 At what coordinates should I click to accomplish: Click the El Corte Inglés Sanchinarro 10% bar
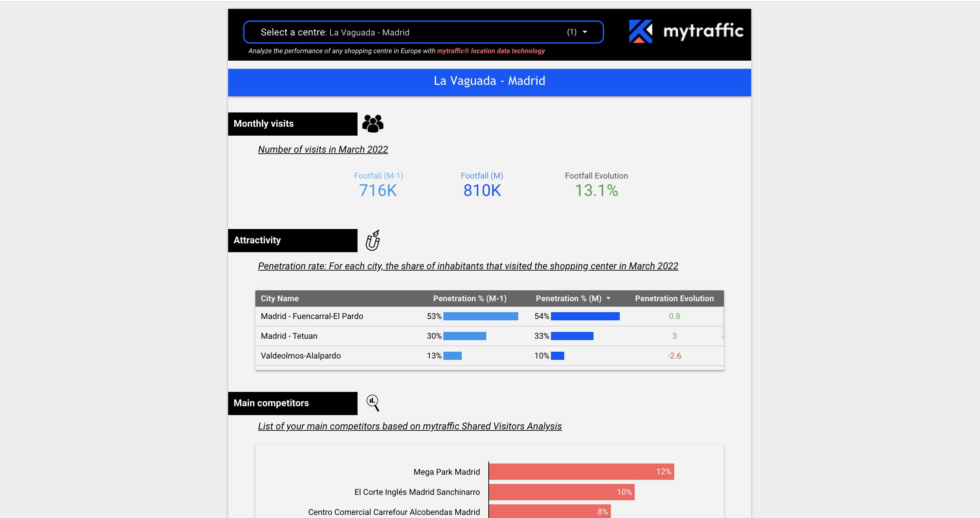[562, 492]
